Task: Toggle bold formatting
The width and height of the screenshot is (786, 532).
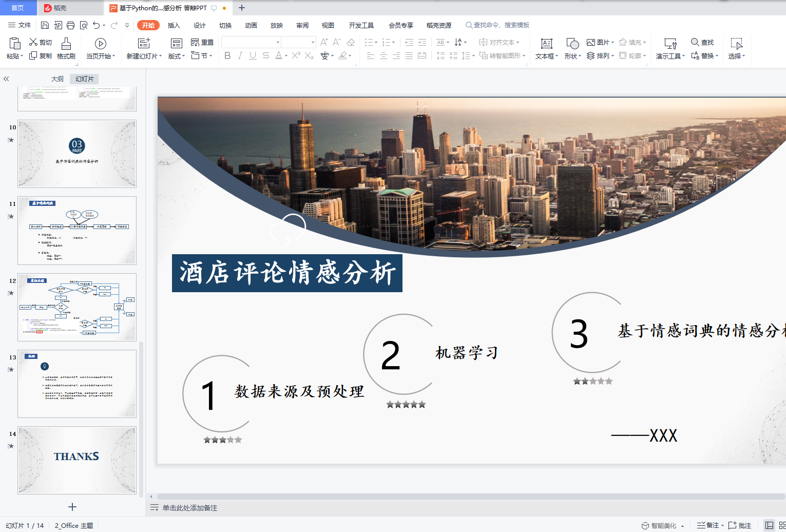Action: click(x=227, y=56)
